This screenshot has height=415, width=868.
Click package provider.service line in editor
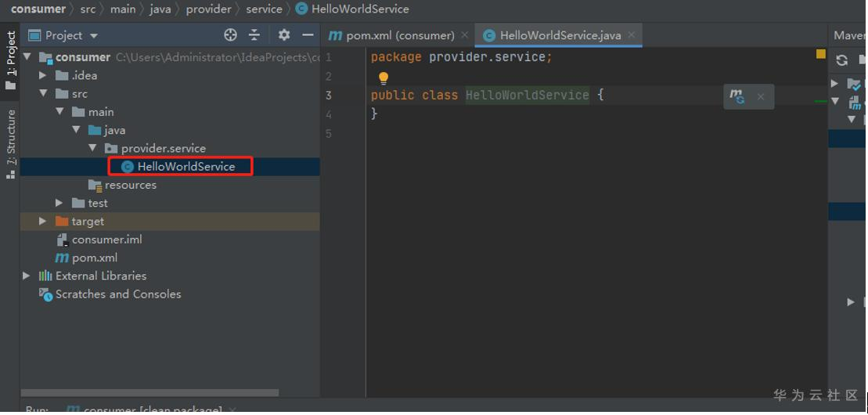click(x=462, y=57)
